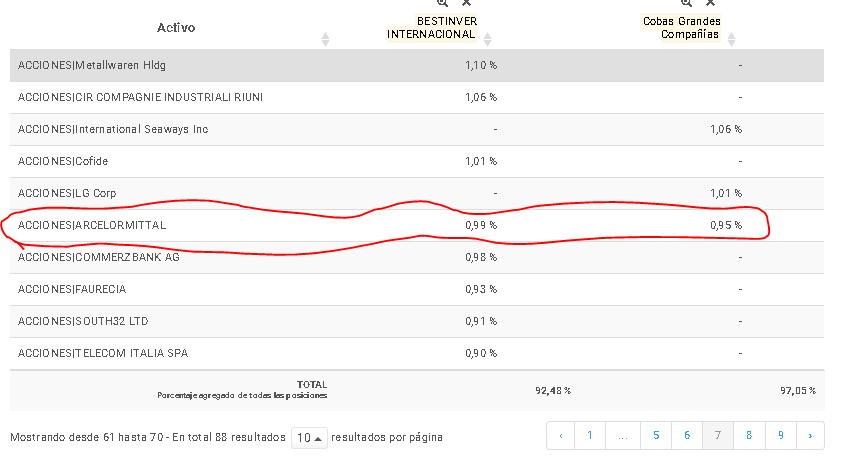Sort by BESTINVER INTERNACIONAL column arrows
The image size is (860, 458).
pyautogui.click(x=487, y=39)
